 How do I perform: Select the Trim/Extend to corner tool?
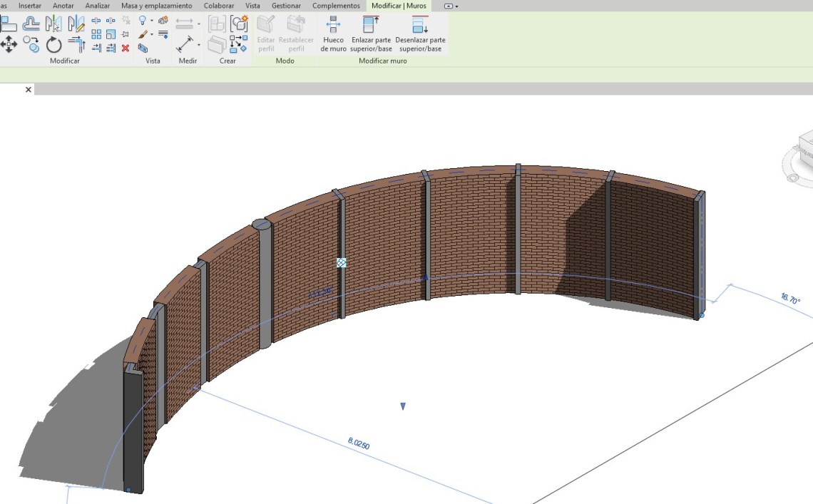tap(76, 46)
